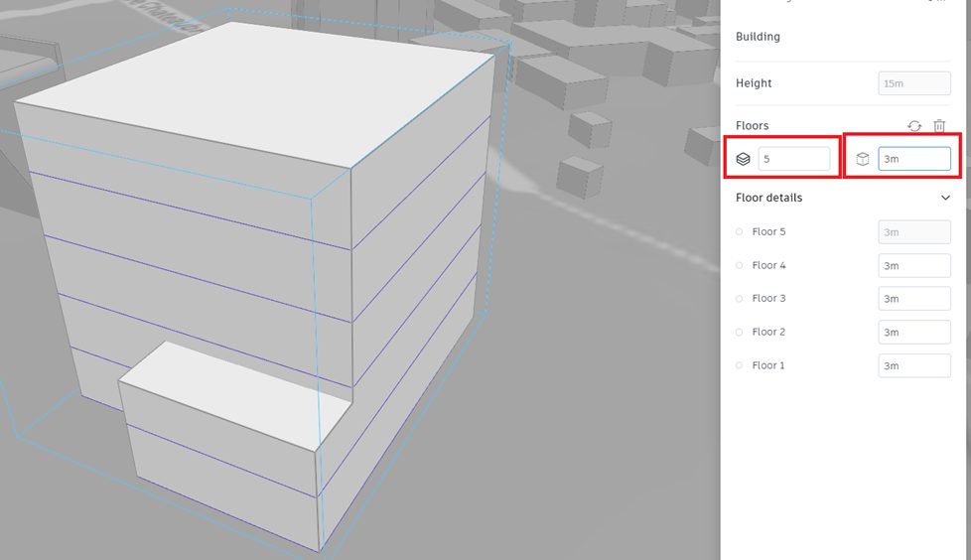Viewport: 971px width, 560px height.
Task: Select the Floor 1 radio circle
Action: 739,365
